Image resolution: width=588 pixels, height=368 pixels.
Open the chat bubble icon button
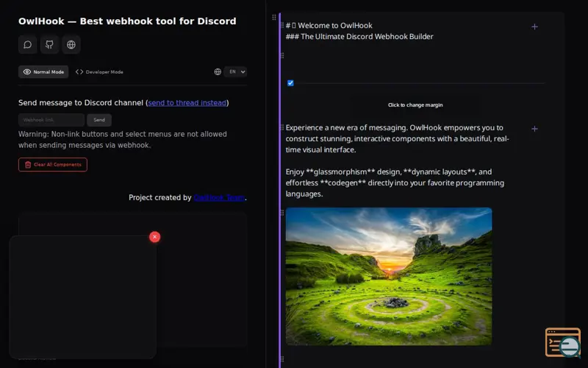coord(27,45)
